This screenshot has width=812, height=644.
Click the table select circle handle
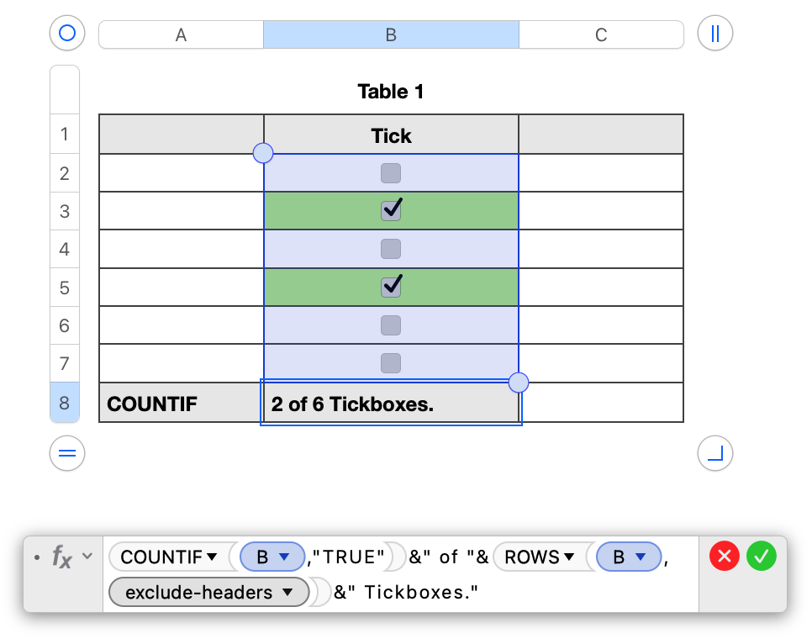(x=68, y=34)
